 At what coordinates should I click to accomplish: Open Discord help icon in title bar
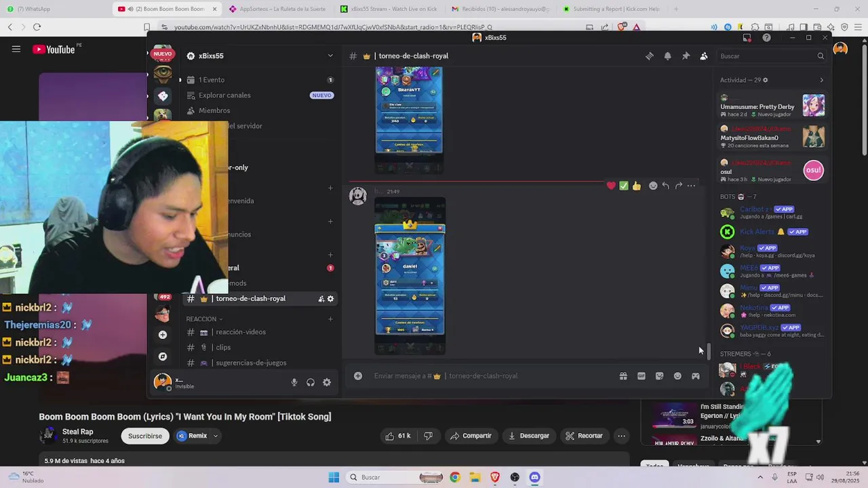(x=767, y=38)
